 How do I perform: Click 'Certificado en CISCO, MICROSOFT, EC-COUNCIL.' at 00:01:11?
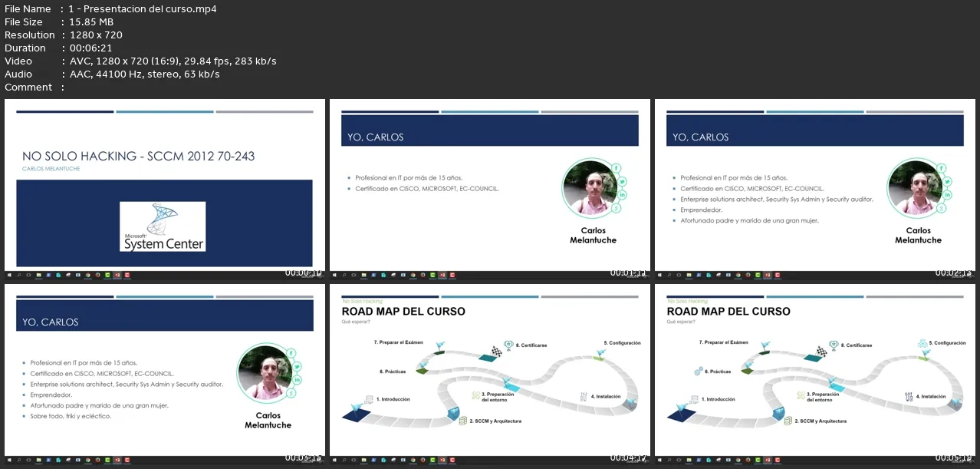(x=427, y=188)
